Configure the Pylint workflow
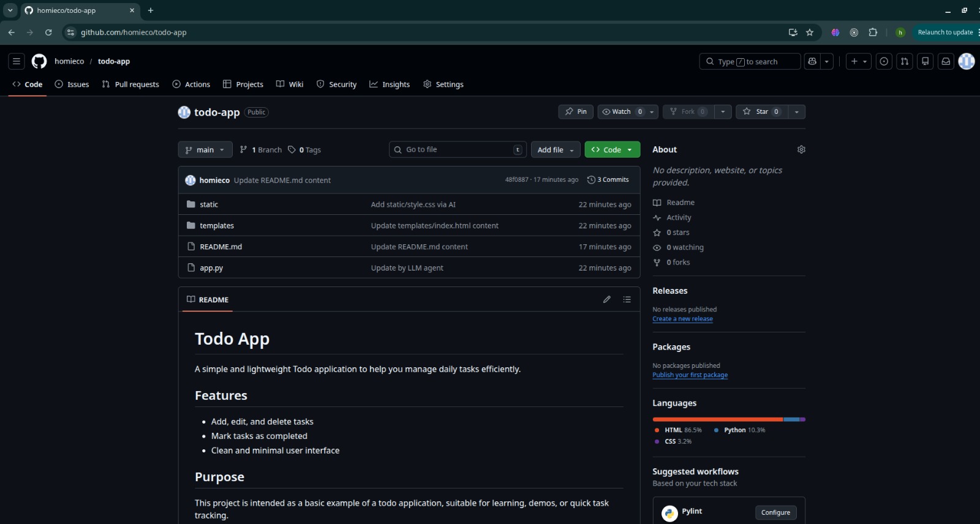980x524 pixels. click(775, 512)
